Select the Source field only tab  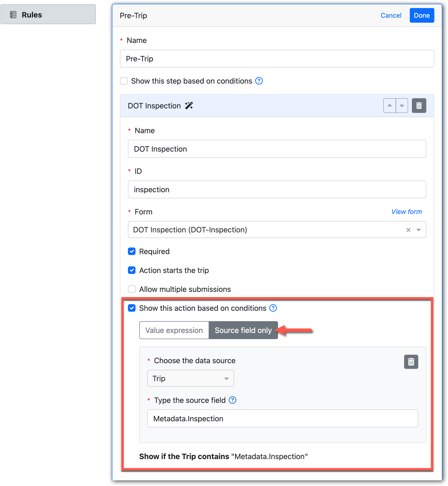tap(243, 330)
